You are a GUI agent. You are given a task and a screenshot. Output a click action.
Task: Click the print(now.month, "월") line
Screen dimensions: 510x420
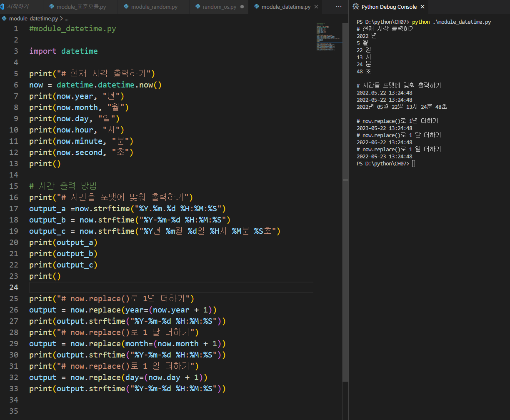tap(79, 107)
